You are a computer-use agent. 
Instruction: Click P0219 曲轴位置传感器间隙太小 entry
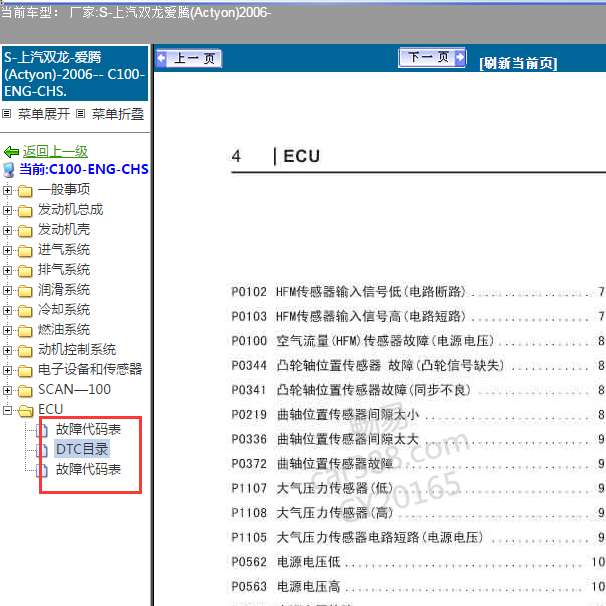417,415
